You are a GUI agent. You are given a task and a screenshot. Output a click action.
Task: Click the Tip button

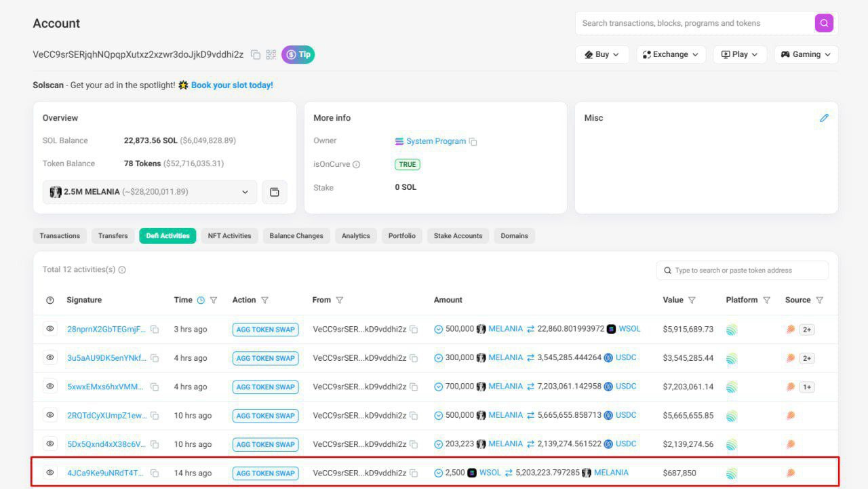(x=298, y=55)
